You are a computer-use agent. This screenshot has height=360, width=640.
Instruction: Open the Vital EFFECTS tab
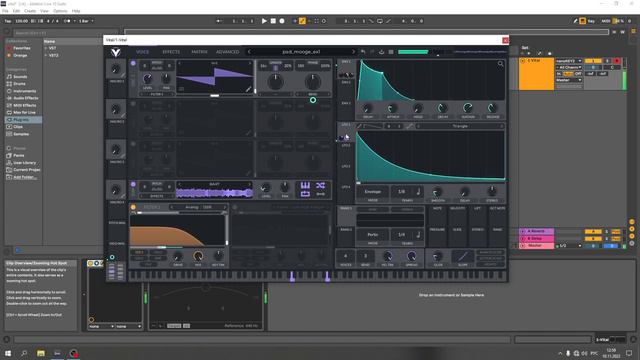(x=171, y=52)
